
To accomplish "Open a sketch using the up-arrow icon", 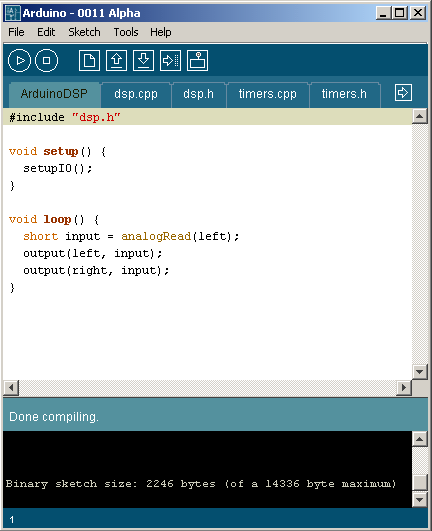I will tap(116, 61).
